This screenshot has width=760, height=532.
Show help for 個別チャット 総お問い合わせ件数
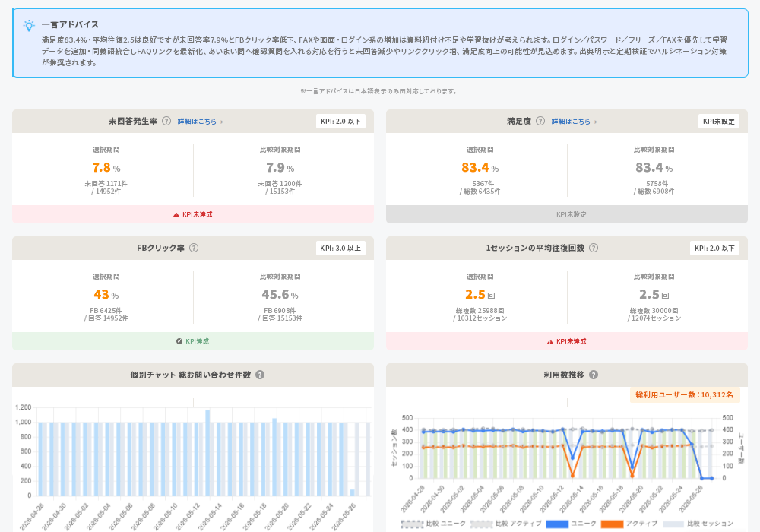[x=260, y=375]
